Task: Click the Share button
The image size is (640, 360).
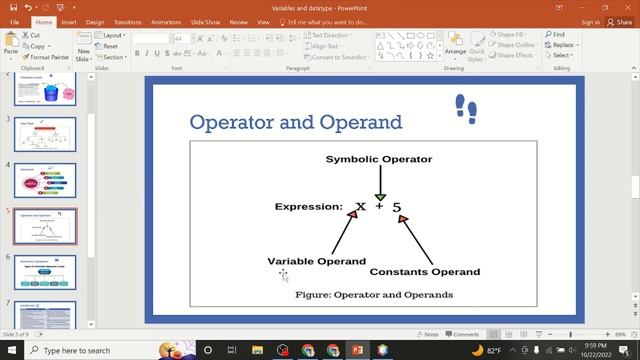Action: (620, 22)
